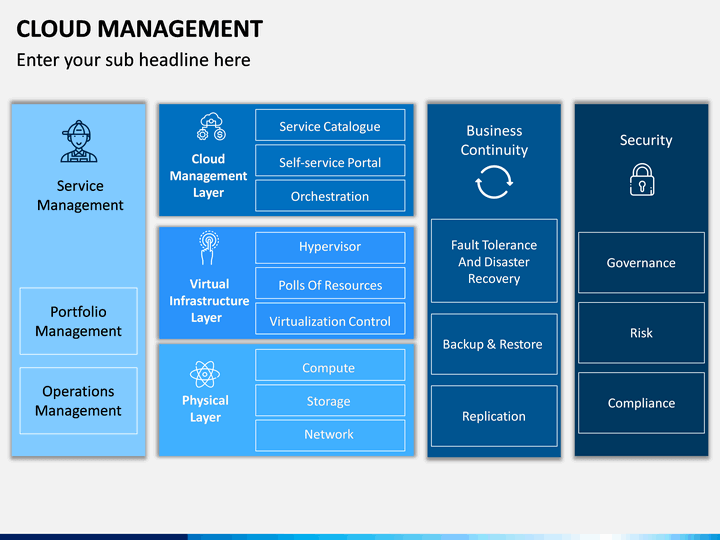
Task: Click the service worker person icon
Action: 79,141
